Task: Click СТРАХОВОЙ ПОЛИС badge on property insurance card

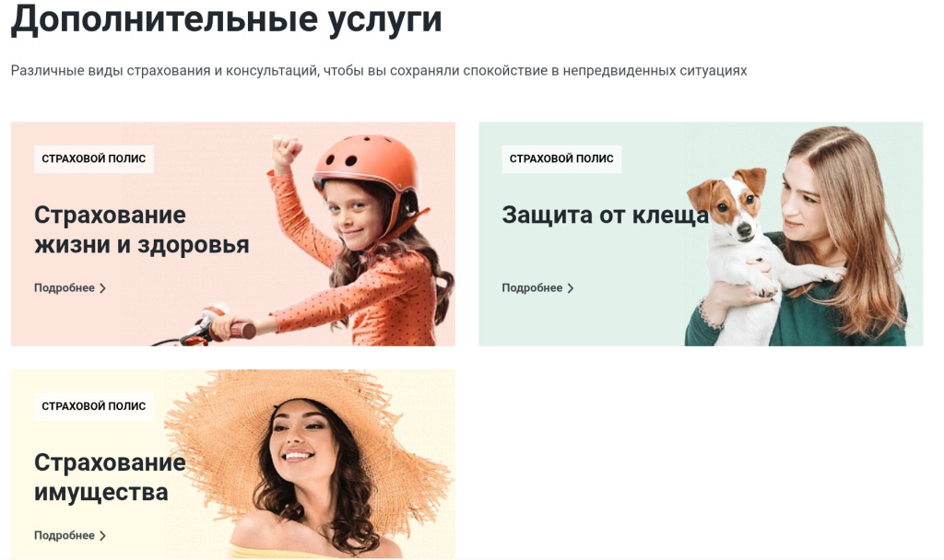Action: [x=94, y=406]
